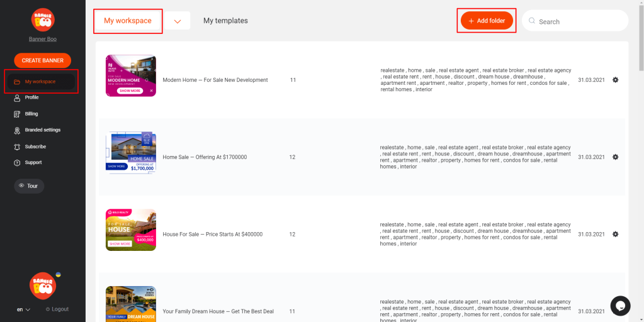Click the Banner Boo logo at top of sidebar
The image size is (644, 322).
[x=43, y=19]
